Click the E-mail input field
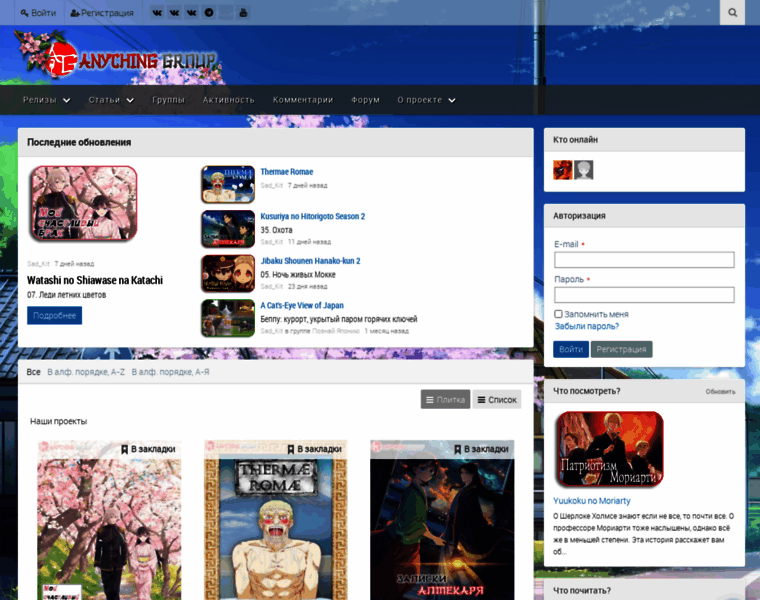The image size is (760, 600). (x=644, y=260)
